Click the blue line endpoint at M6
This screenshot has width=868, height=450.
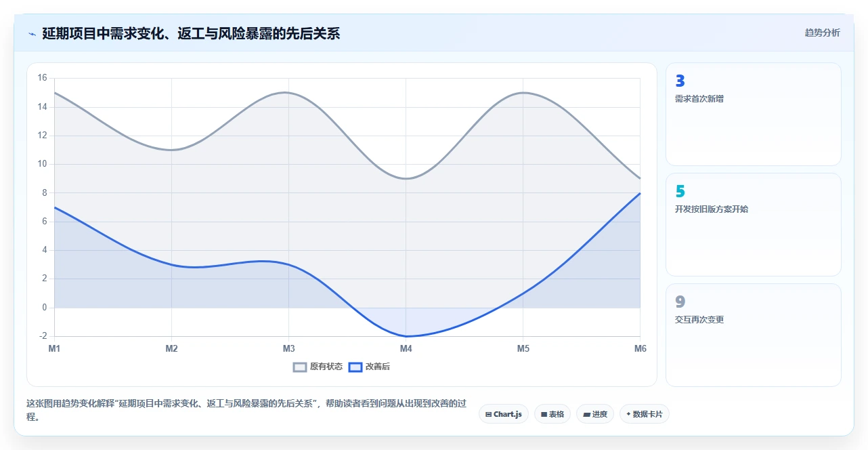click(640, 193)
